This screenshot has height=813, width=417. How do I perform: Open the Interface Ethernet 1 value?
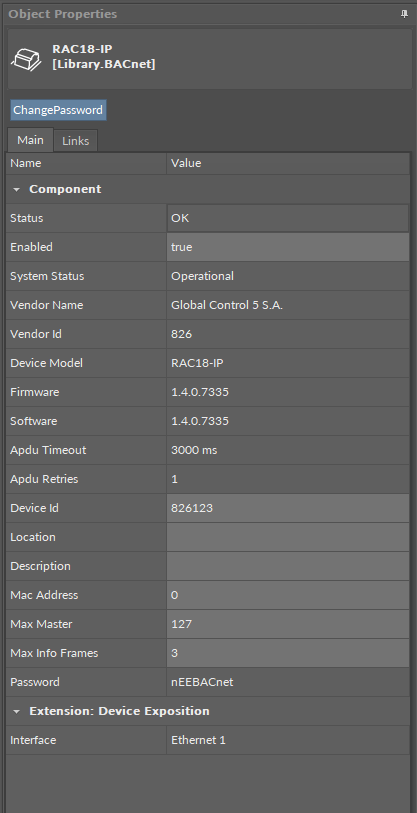288,740
